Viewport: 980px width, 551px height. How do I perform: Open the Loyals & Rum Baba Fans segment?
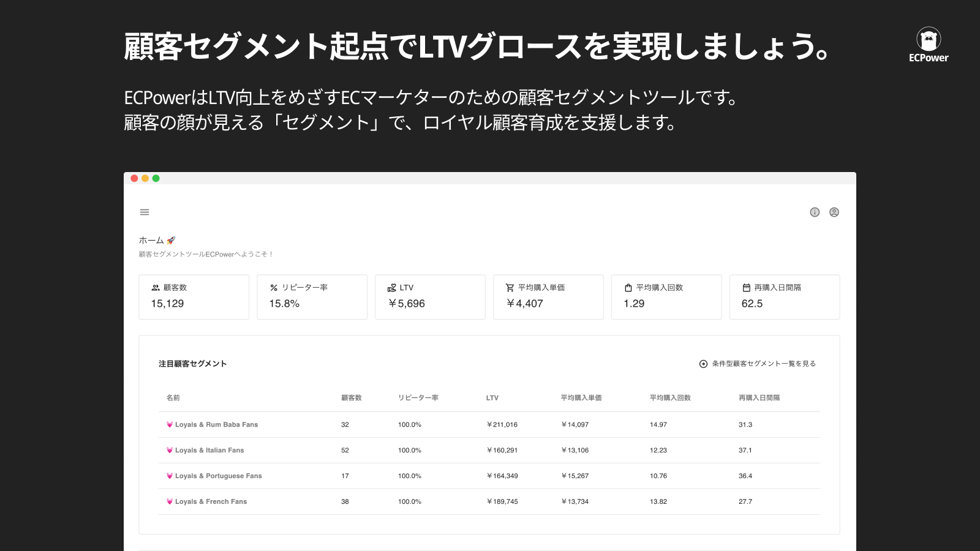[216, 424]
